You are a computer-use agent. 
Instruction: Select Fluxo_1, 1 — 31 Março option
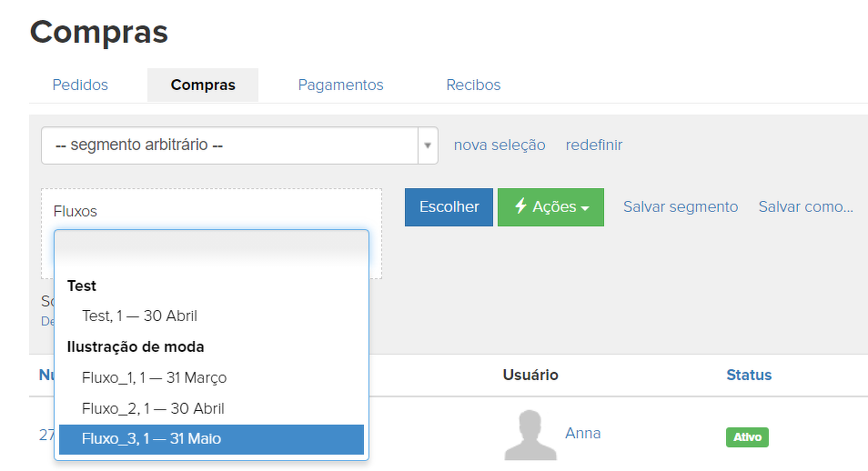(x=154, y=377)
